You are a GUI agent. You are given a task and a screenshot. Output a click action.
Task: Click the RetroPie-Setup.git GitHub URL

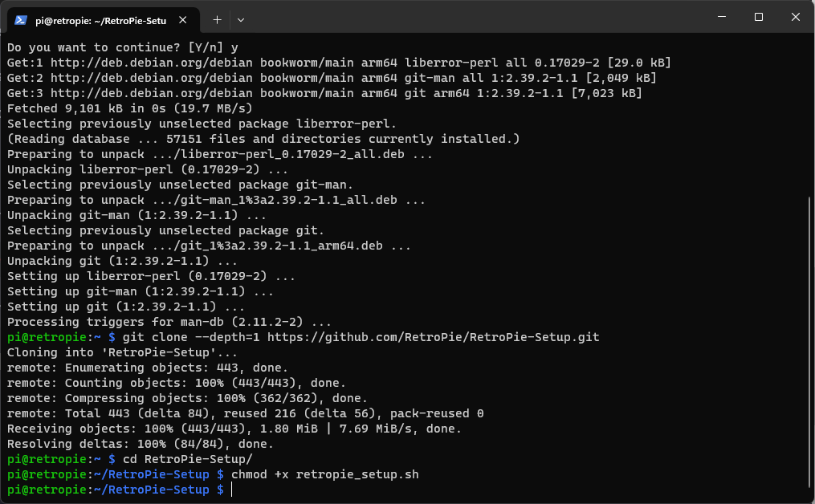[433, 337]
